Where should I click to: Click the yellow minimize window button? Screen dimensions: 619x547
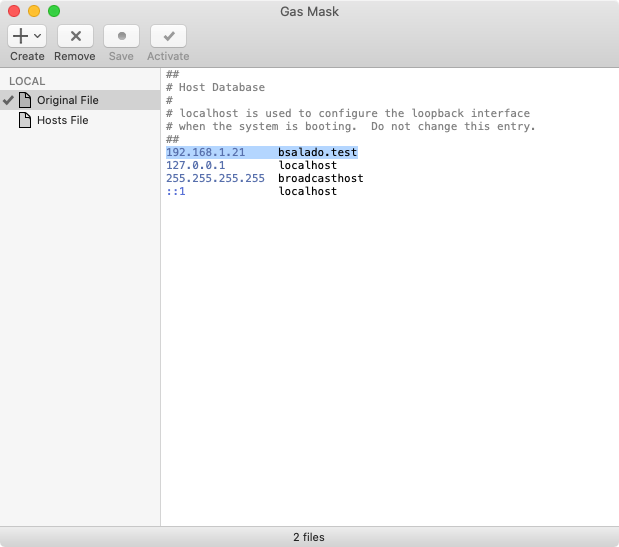[34, 11]
